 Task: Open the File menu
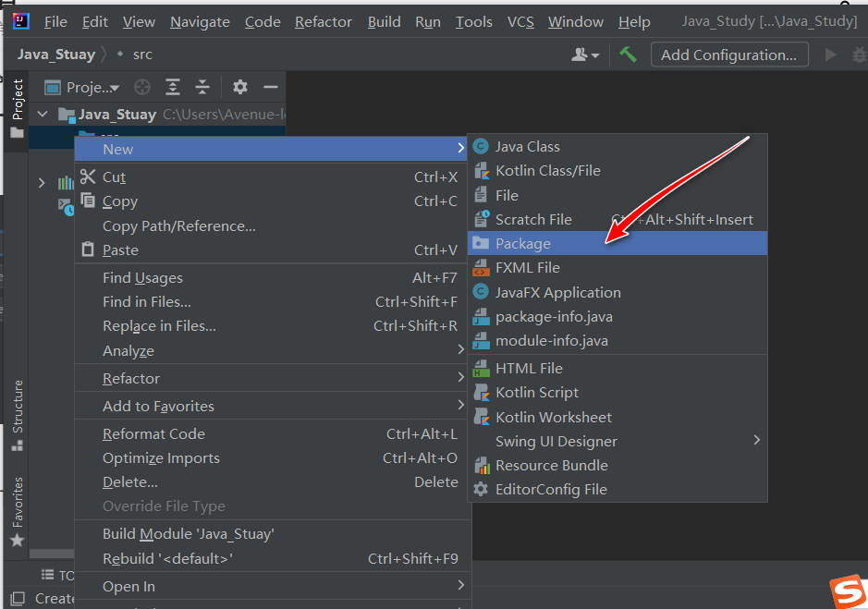tap(55, 21)
